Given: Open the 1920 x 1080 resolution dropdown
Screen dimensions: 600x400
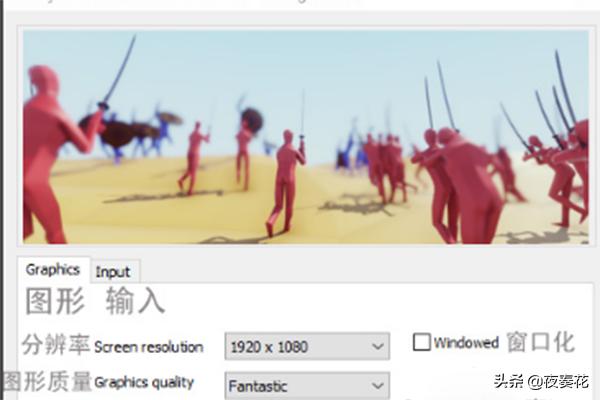Looking at the screenshot, I should pyautogui.click(x=307, y=346).
